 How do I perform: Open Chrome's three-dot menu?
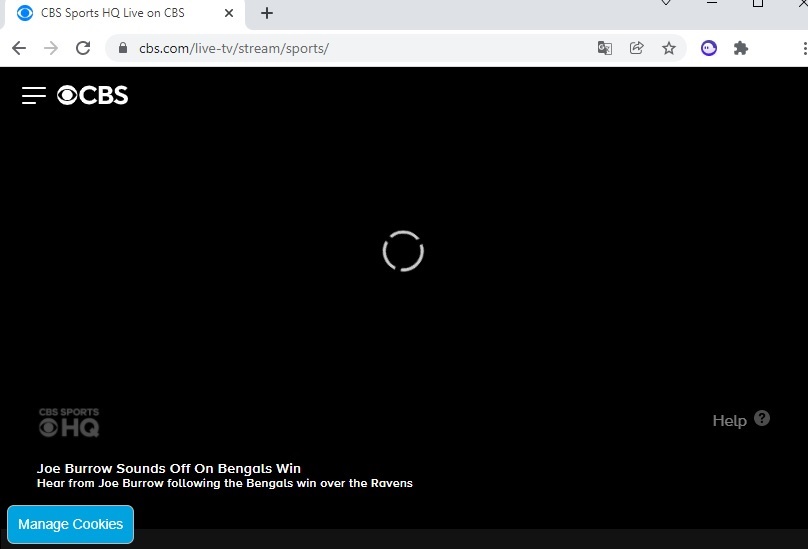pyautogui.click(x=804, y=48)
